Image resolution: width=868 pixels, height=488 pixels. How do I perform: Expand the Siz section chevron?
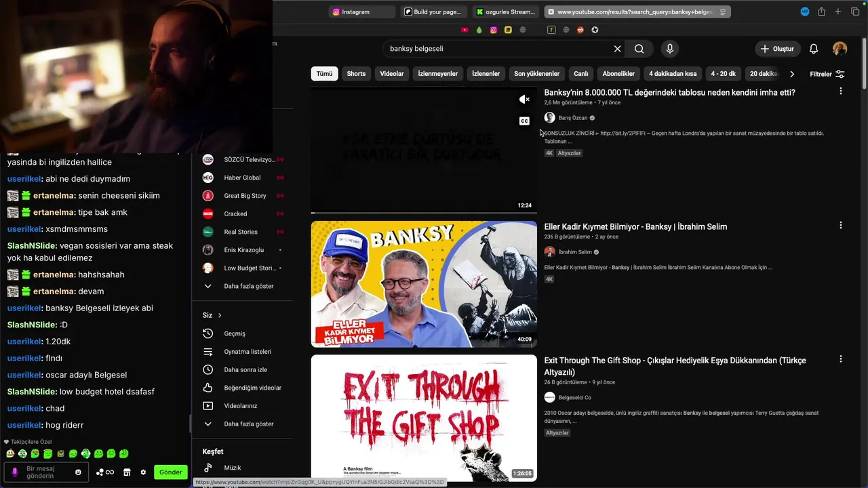[220, 315]
